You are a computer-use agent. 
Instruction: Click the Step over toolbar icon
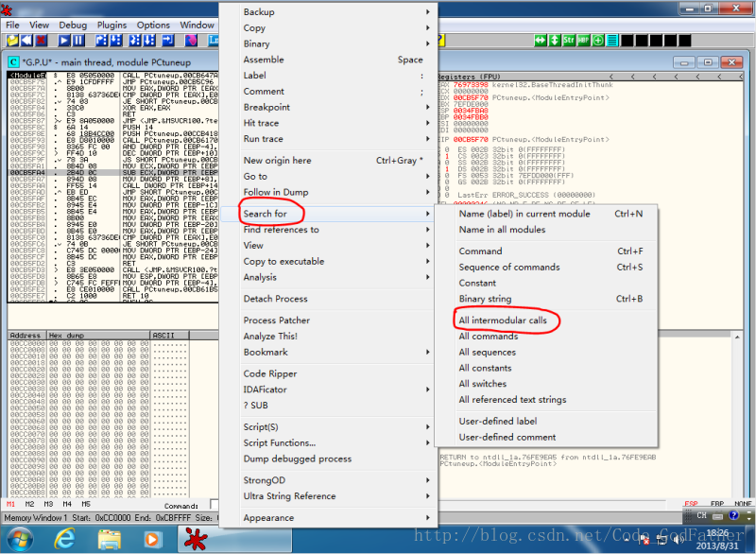click(x=115, y=41)
